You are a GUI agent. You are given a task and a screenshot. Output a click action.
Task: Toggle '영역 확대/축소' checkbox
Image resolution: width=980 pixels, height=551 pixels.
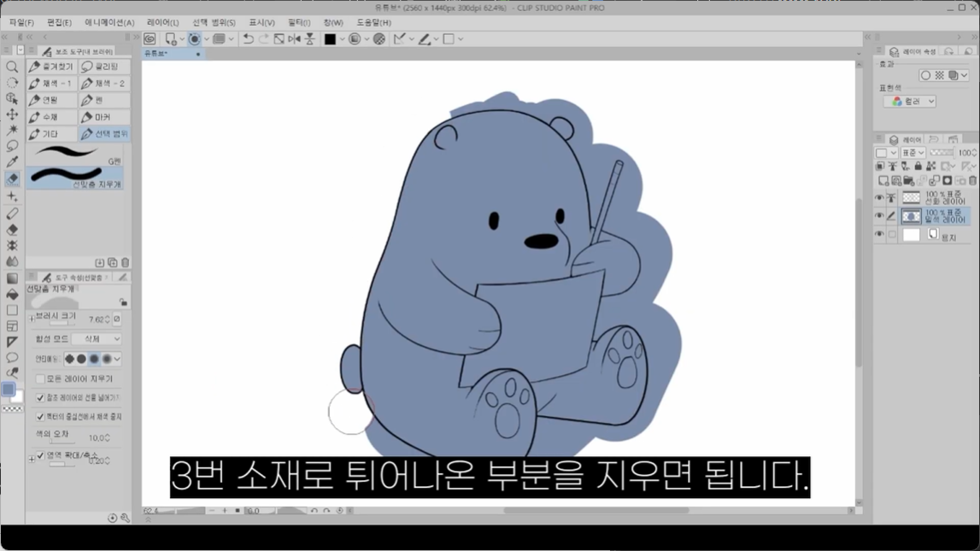tap(40, 455)
